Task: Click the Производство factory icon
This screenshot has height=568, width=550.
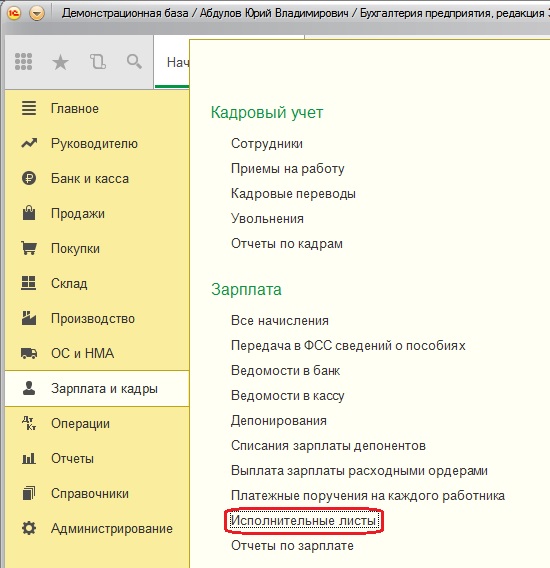Action: 29,318
